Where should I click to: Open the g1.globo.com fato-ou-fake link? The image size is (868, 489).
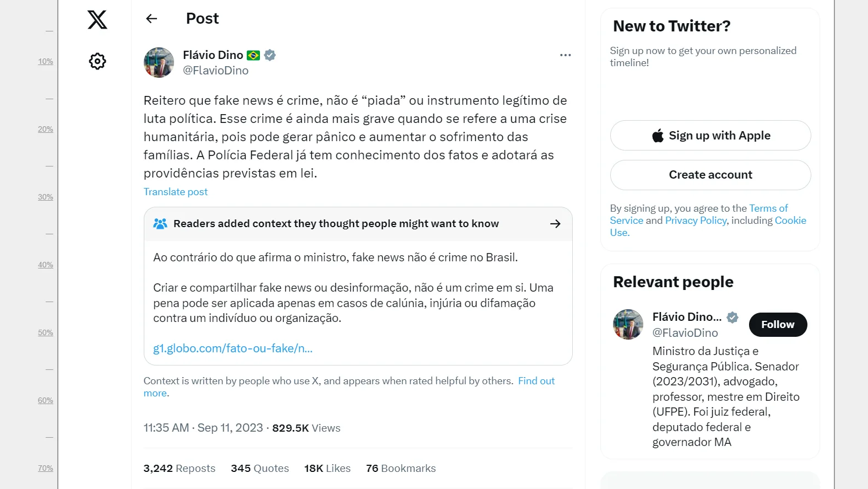tap(232, 348)
